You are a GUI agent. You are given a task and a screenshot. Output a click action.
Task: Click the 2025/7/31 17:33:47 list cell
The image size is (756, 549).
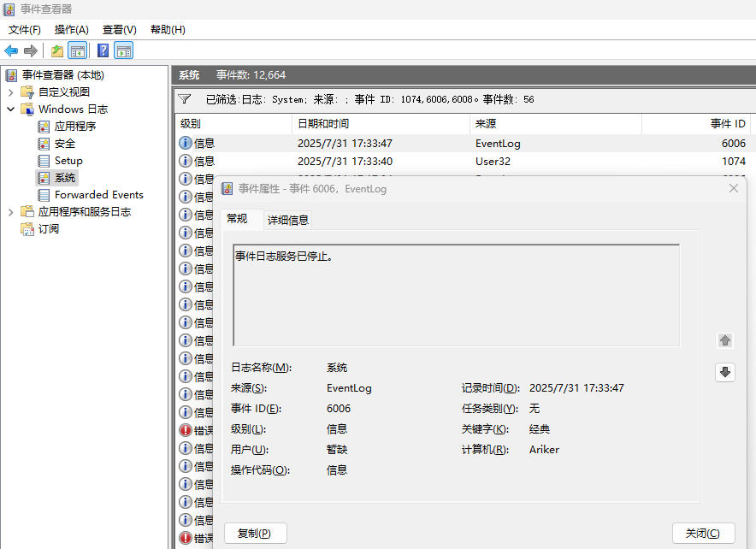345,144
